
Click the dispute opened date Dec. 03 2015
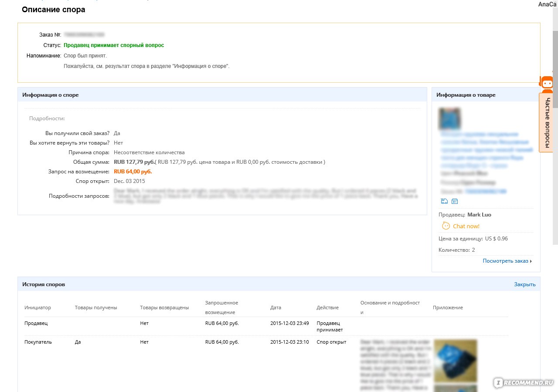tap(129, 181)
